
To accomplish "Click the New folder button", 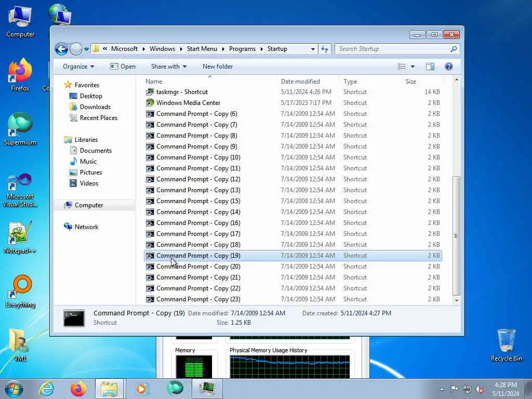I will coord(218,66).
